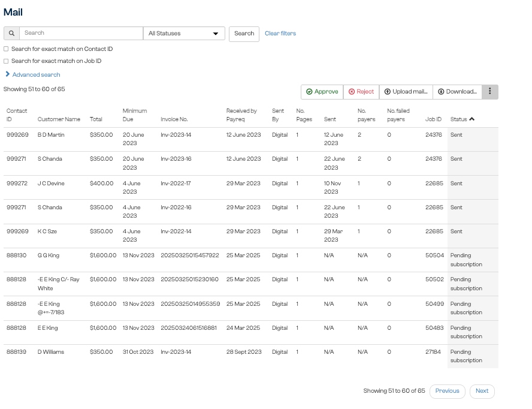The height and width of the screenshot is (409, 532).
Task: Click job ID 27184
Action: 433,352
